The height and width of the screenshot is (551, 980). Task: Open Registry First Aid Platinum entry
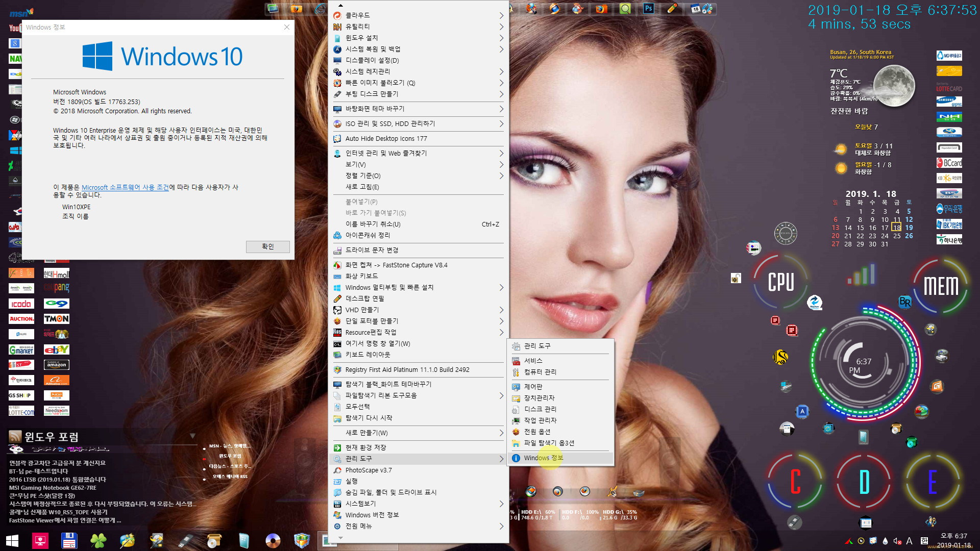[418, 369]
